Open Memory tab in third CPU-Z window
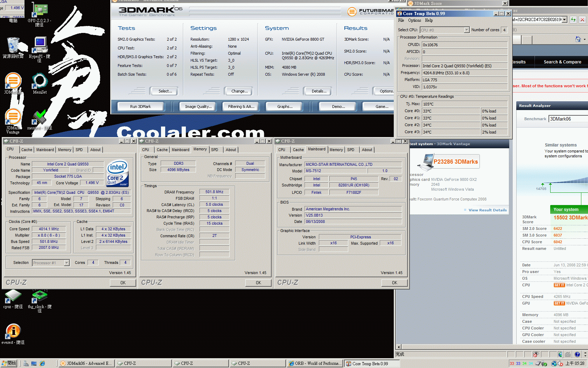This screenshot has height=368, width=588. tap(336, 150)
